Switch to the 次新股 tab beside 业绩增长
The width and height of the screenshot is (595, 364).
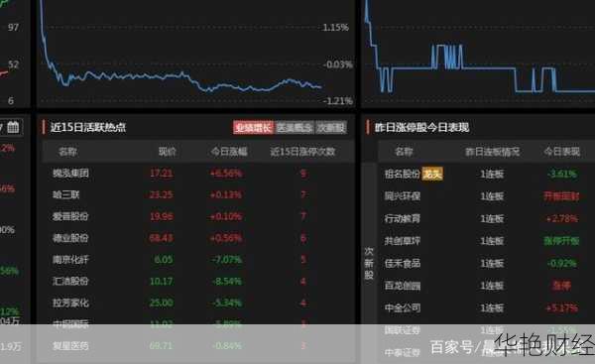331,128
